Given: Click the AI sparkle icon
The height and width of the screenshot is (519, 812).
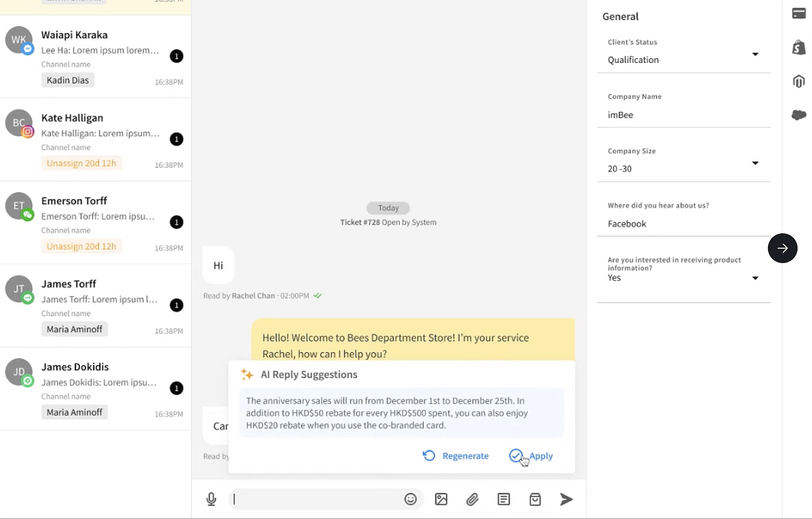Looking at the screenshot, I should pos(247,374).
